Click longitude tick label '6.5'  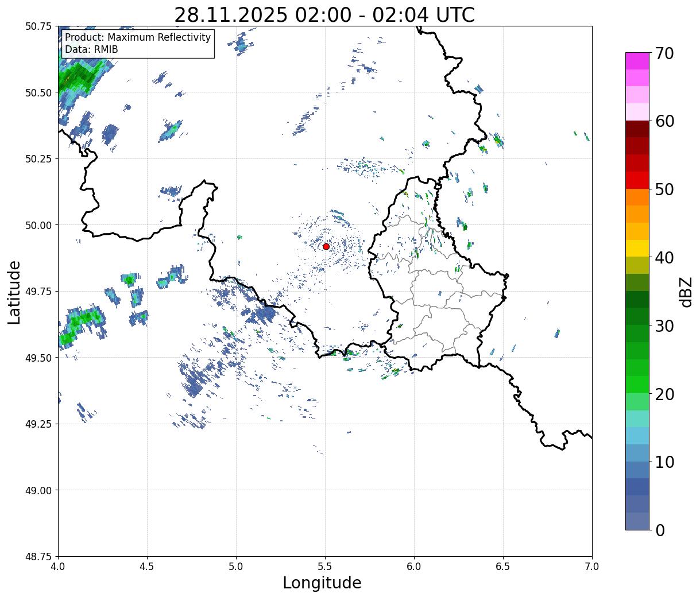pyautogui.click(x=503, y=566)
